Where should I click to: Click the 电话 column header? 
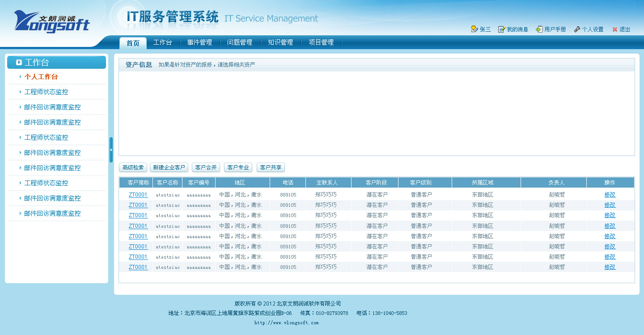(x=288, y=183)
